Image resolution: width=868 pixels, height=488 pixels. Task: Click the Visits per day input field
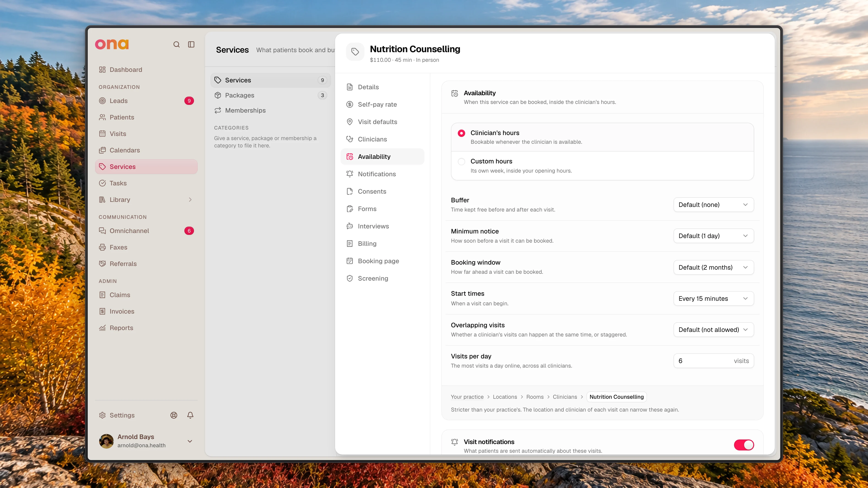(713, 361)
